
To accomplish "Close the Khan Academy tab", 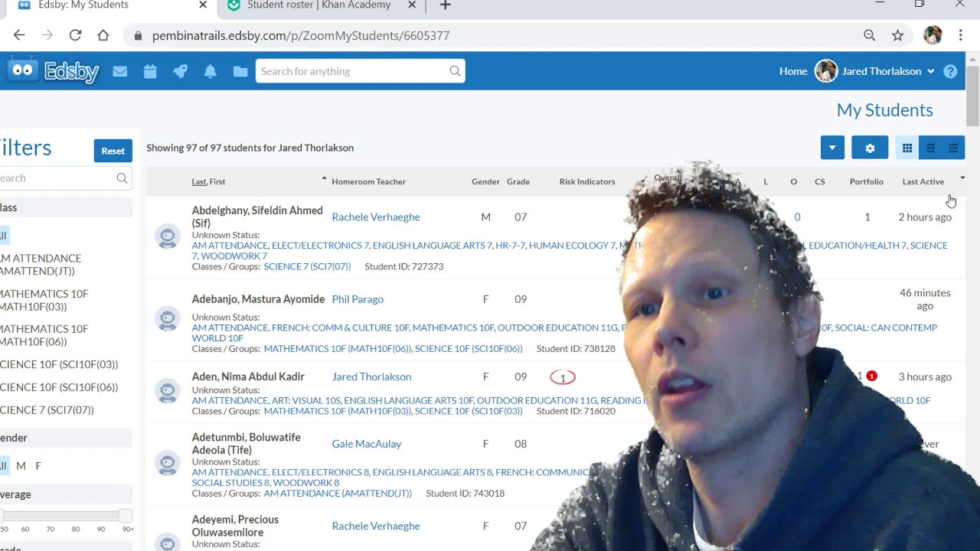I will (x=412, y=5).
